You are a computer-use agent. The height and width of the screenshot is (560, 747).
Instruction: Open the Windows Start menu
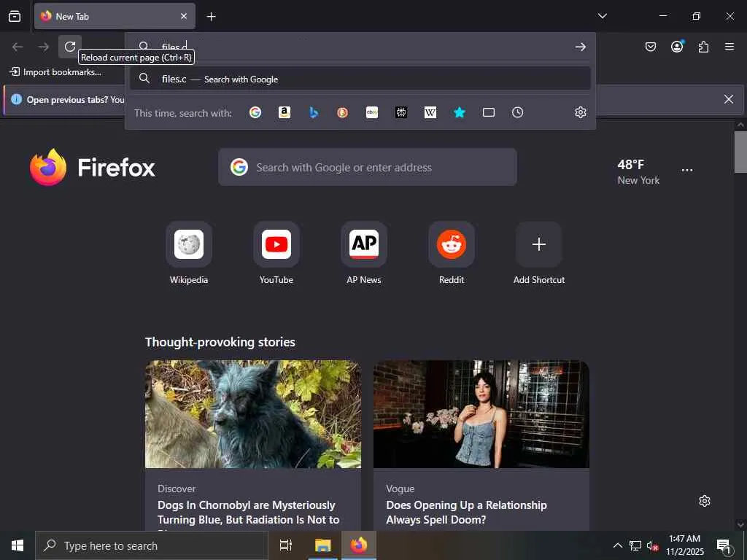click(18, 545)
